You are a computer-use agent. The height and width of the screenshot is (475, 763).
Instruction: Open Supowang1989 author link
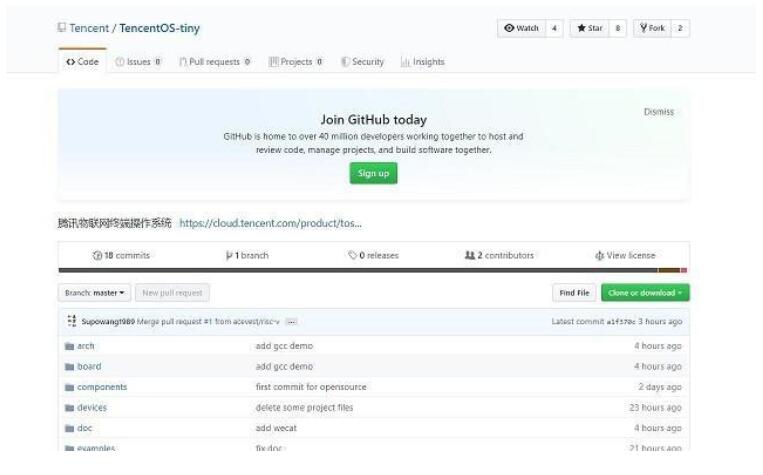click(108, 321)
